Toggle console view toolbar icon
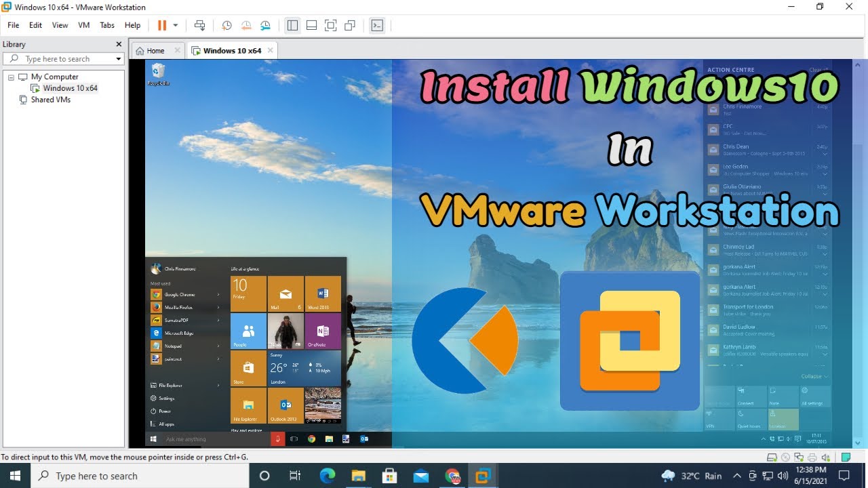The width and height of the screenshot is (868, 488). pos(377,25)
